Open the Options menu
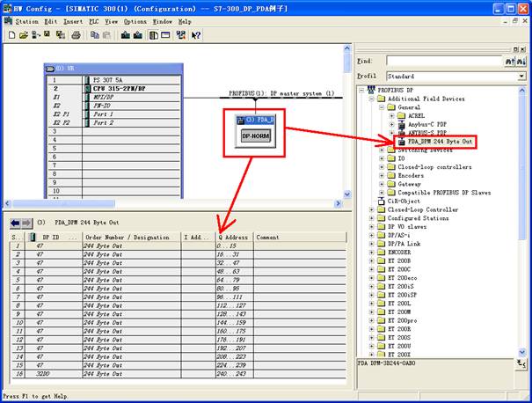The height and width of the screenshot is (403, 532). (135, 21)
